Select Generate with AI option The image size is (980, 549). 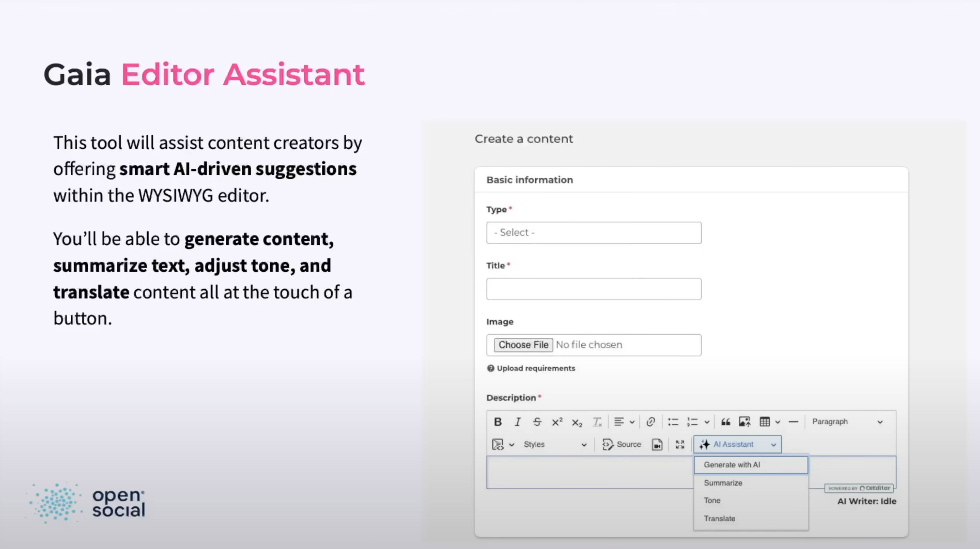click(751, 465)
